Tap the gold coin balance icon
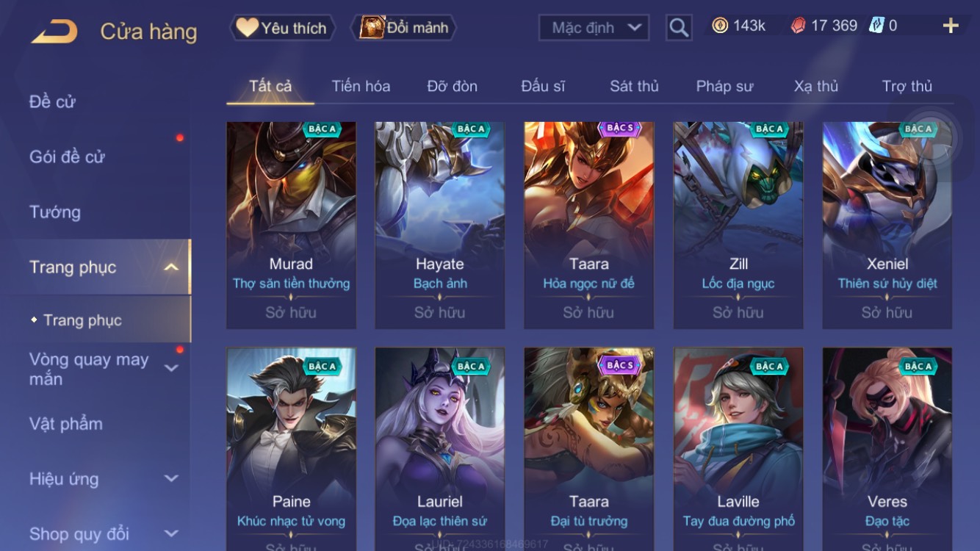Screen dimensions: 980x551 click(x=720, y=26)
